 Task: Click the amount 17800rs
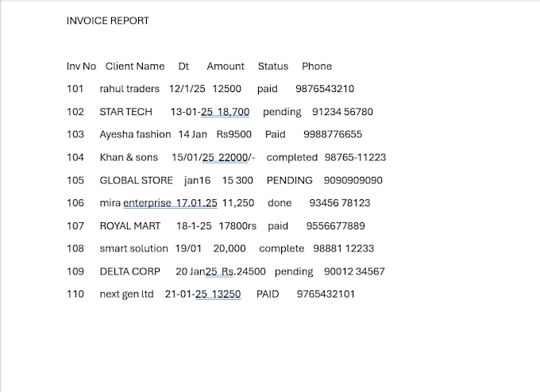coord(237,226)
